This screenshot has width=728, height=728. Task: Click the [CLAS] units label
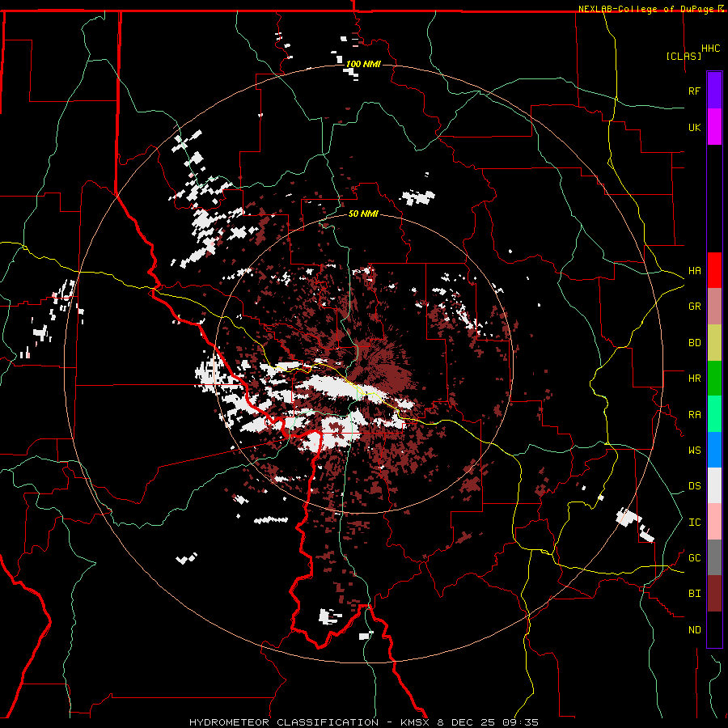pos(684,56)
